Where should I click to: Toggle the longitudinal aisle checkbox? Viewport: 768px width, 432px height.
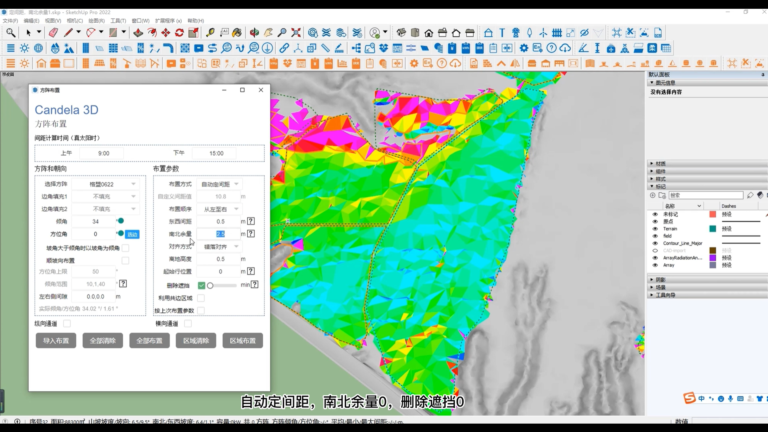[67, 323]
